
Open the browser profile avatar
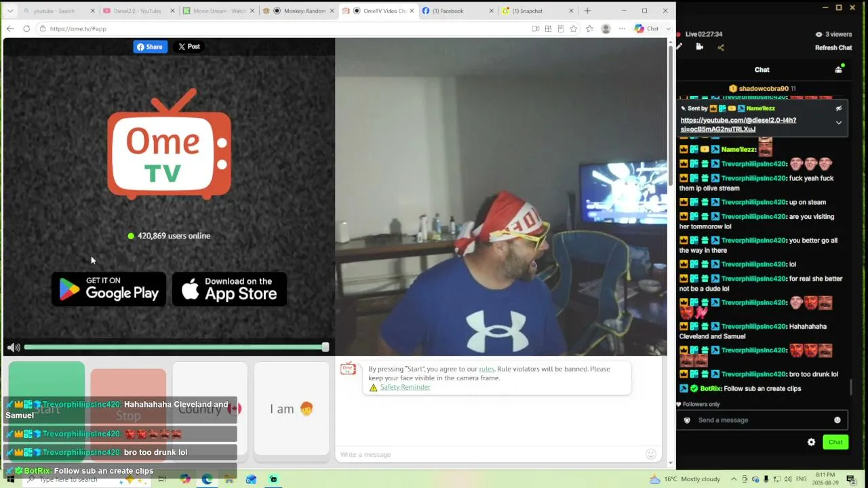point(606,28)
